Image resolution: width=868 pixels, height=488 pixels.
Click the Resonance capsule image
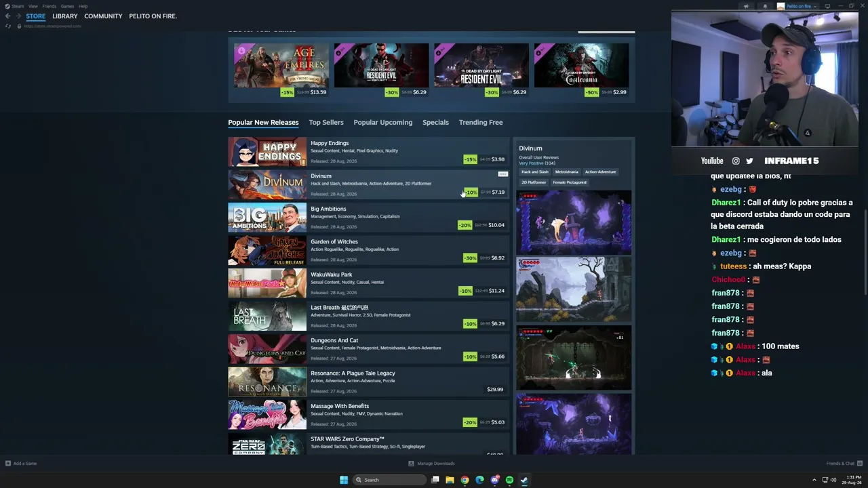[267, 382]
